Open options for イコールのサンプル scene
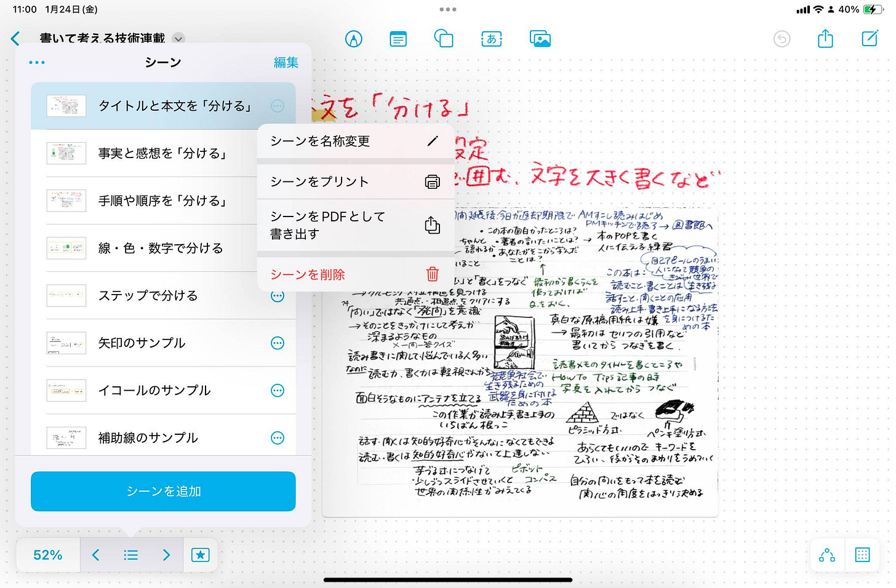This screenshot has width=896, height=588. click(x=278, y=390)
